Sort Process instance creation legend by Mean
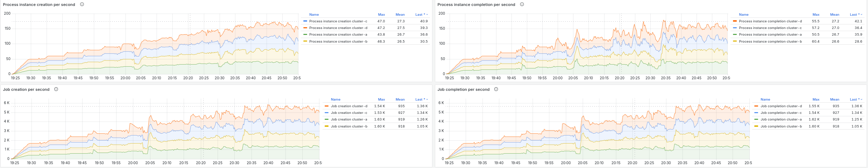 tap(400, 14)
